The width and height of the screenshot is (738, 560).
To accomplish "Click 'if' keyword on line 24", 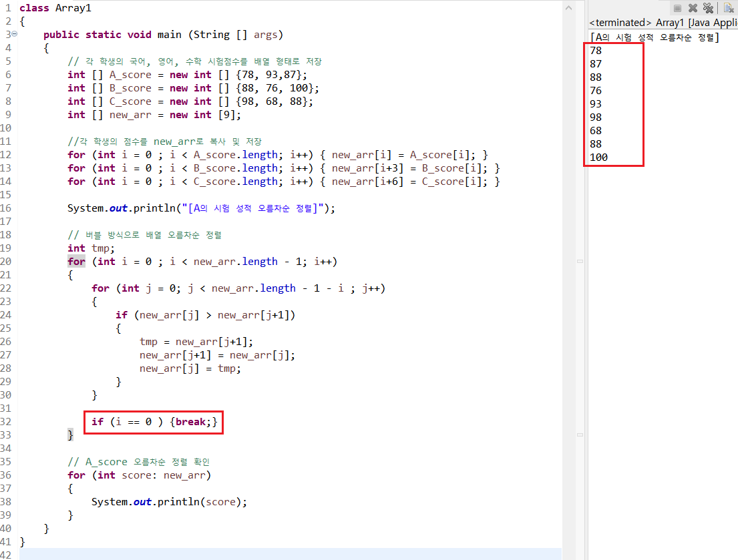I will point(122,315).
